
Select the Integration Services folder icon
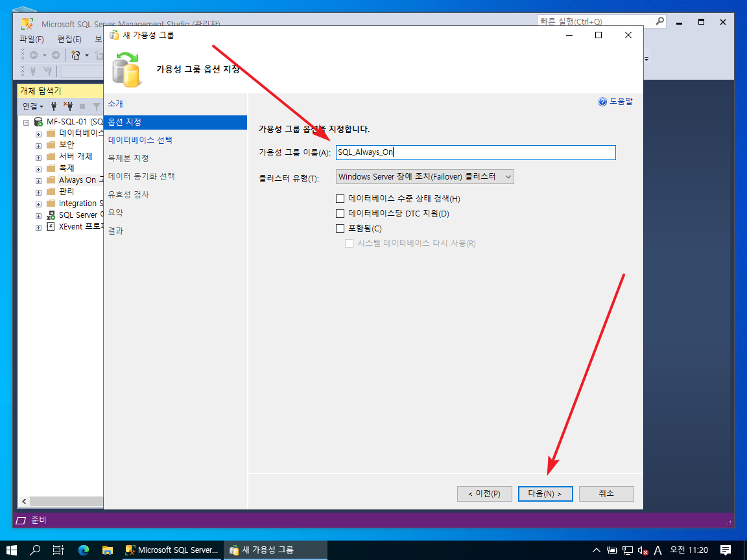tap(51, 204)
